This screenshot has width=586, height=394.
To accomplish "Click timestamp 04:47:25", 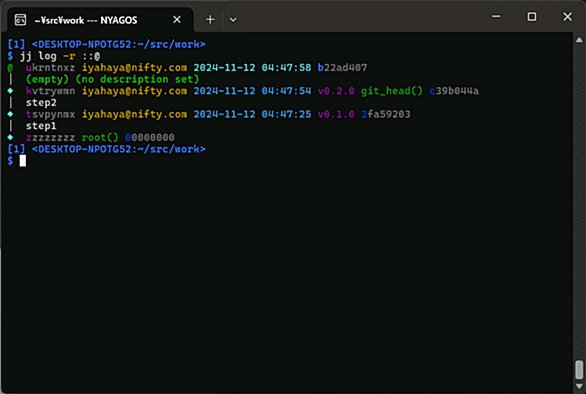I will pos(286,114).
